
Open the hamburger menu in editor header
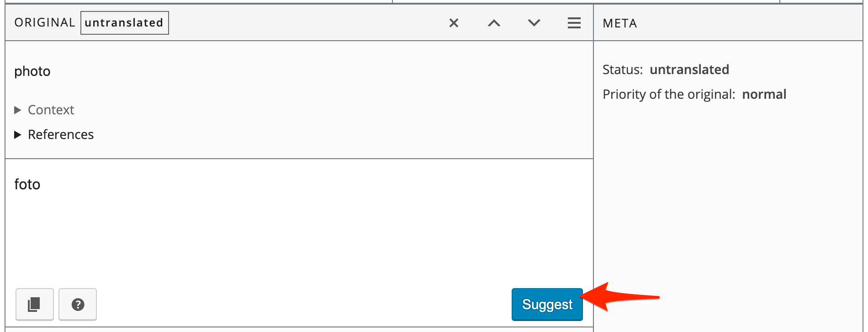(574, 23)
